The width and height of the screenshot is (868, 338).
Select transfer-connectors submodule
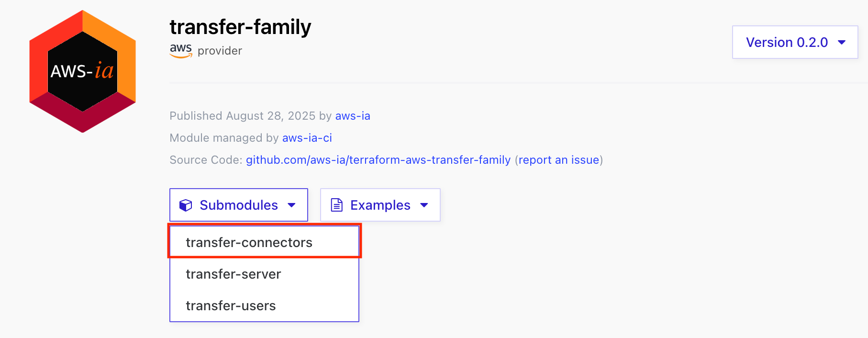tap(264, 242)
